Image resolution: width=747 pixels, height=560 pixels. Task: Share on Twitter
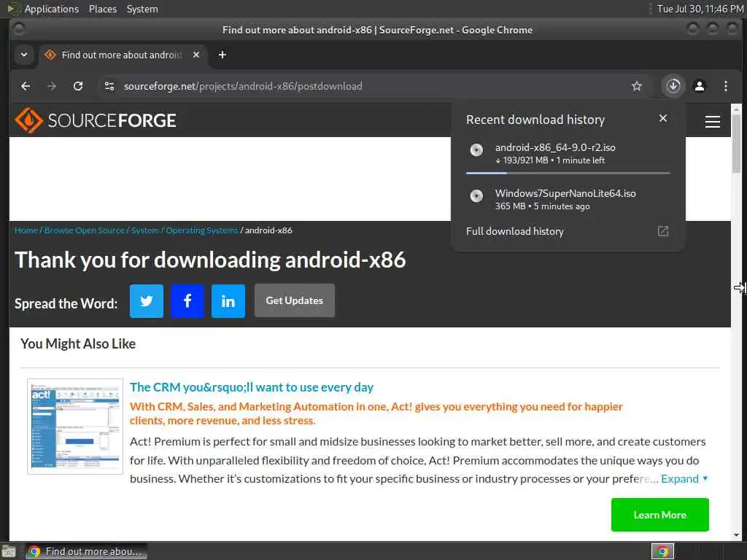tap(147, 301)
